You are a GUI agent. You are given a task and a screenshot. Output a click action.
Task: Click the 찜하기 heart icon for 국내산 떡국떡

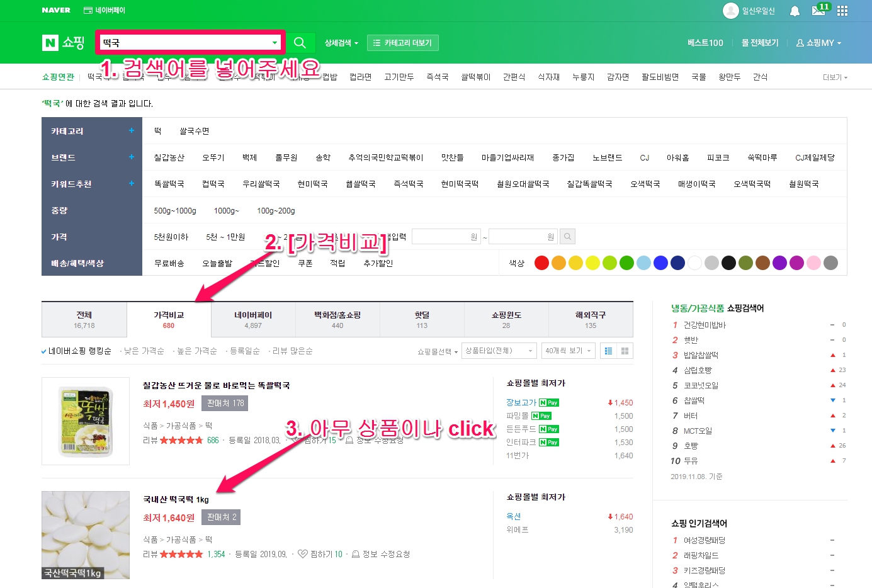pos(303,554)
